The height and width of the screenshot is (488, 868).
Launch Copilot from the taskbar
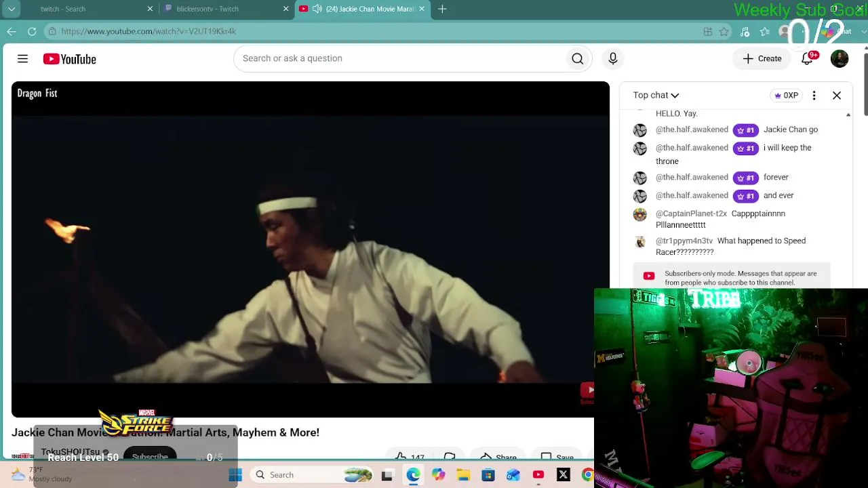tap(438, 475)
